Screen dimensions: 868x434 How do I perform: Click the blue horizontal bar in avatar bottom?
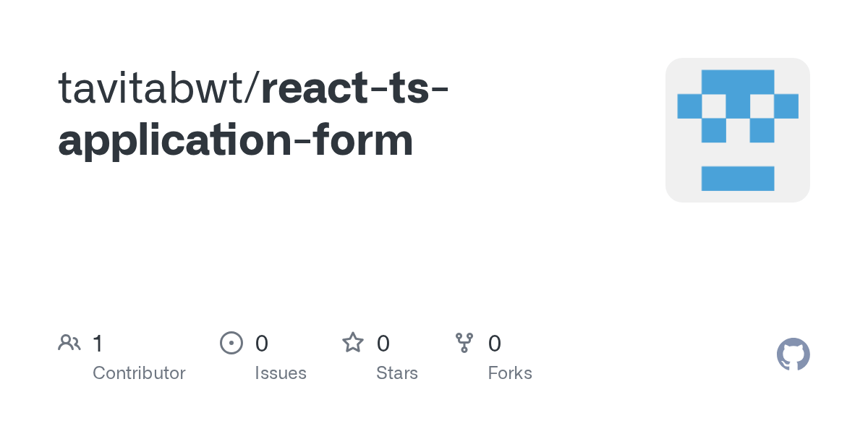[738, 178]
